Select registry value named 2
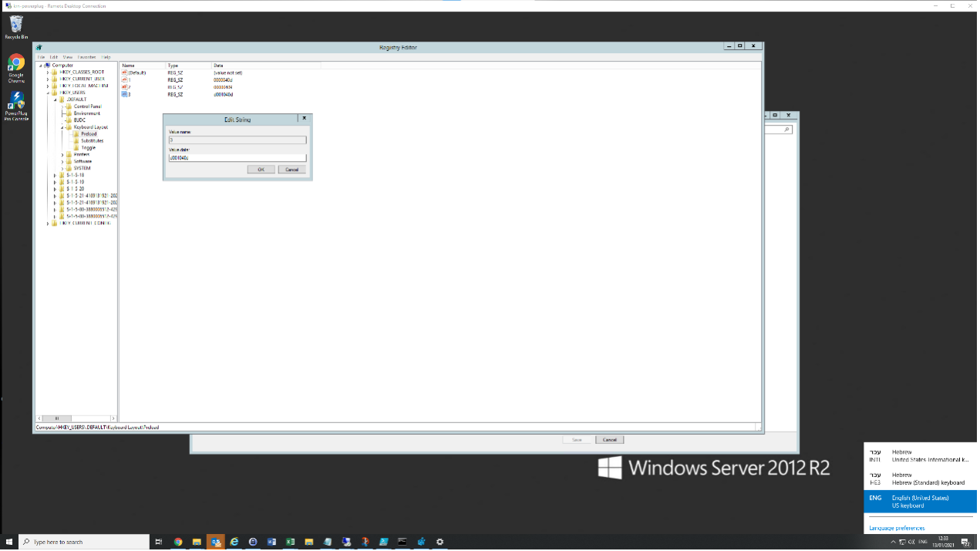This screenshot has height=551, width=980. tap(126, 87)
